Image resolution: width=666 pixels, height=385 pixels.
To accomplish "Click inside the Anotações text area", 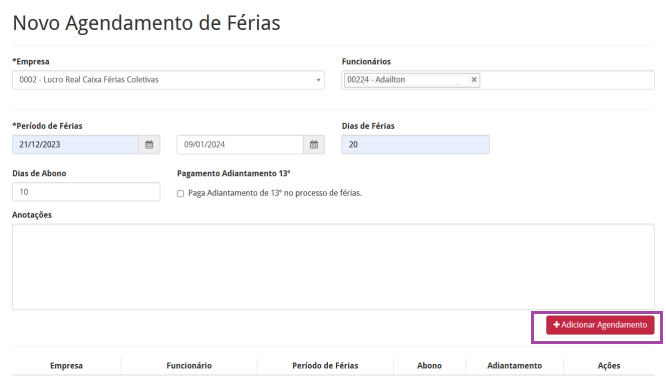I will [333, 266].
